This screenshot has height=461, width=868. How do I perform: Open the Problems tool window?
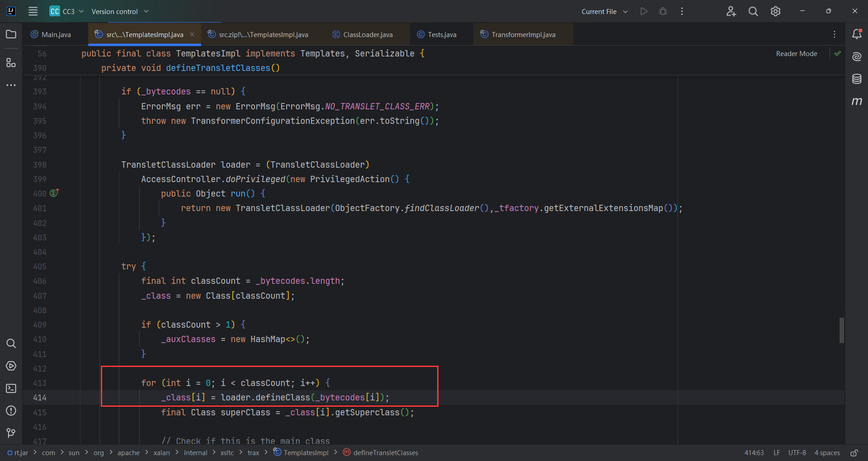[x=11, y=410]
